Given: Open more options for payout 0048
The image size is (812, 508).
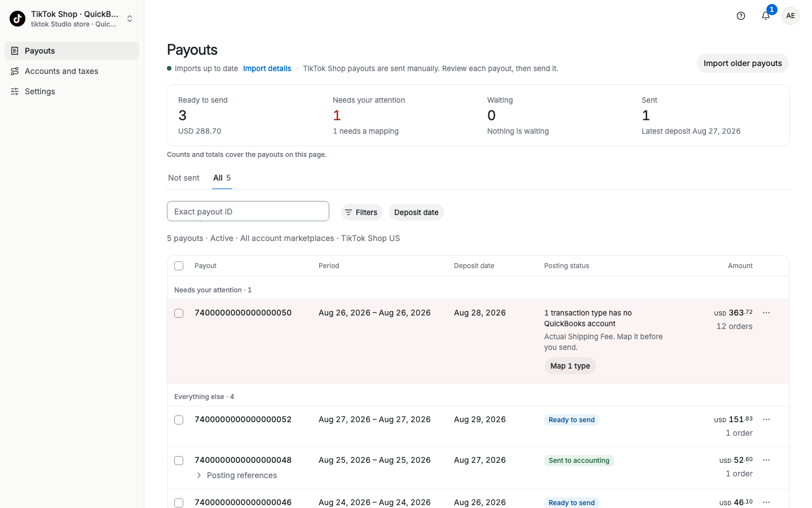Looking at the screenshot, I should point(766,460).
